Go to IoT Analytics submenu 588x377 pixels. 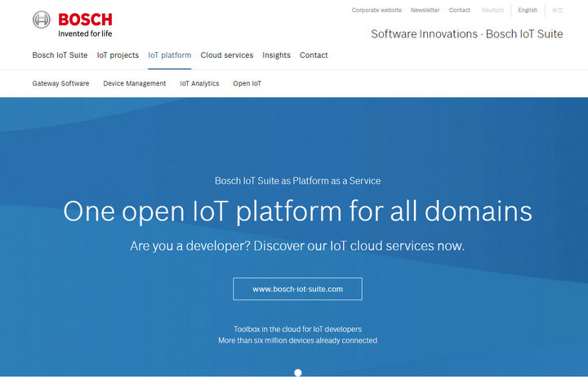tap(199, 83)
